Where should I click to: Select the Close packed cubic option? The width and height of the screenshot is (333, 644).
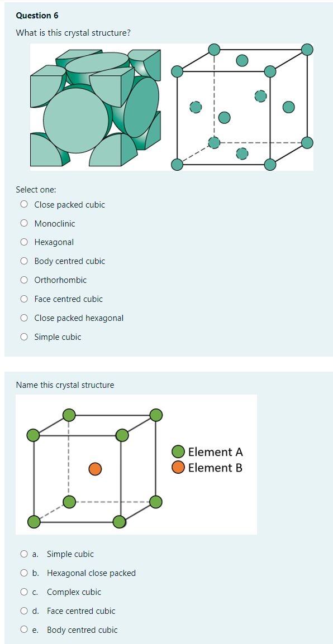(24, 204)
